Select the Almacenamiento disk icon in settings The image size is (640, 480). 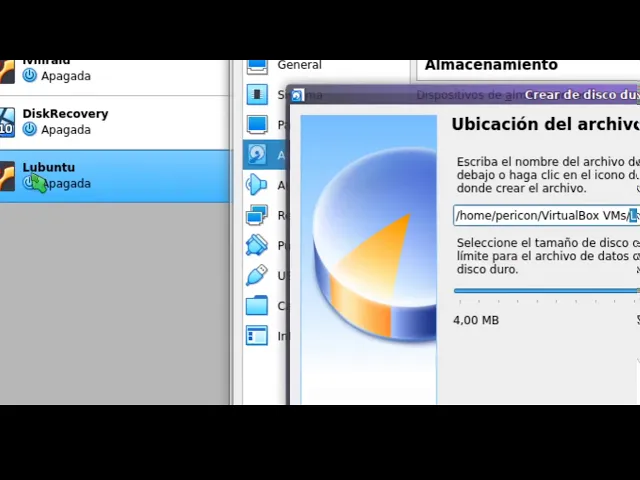(x=257, y=155)
